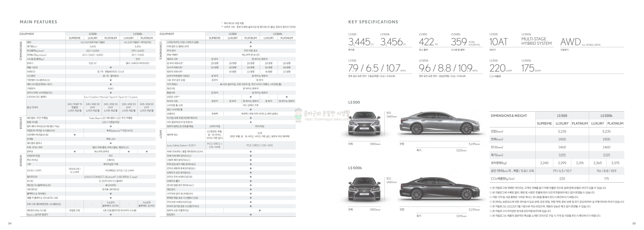Click the 175 cell in CO₂ table row
The image size is (644, 230).
tap(607, 178)
